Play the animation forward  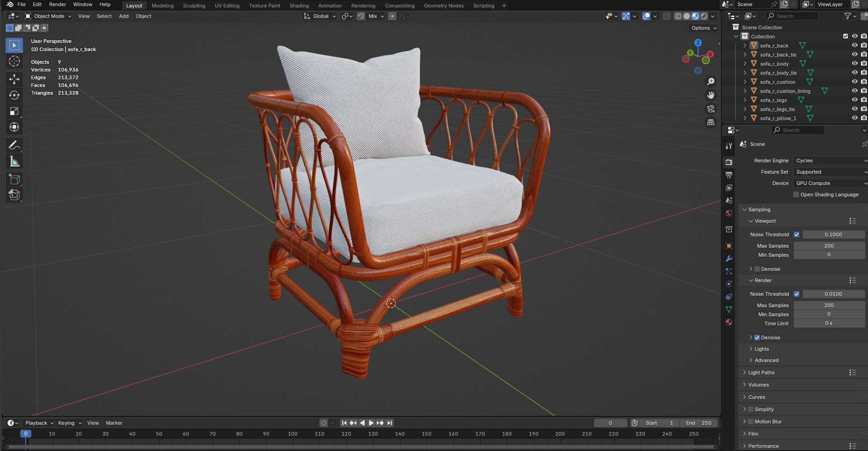tap(371, 423)
